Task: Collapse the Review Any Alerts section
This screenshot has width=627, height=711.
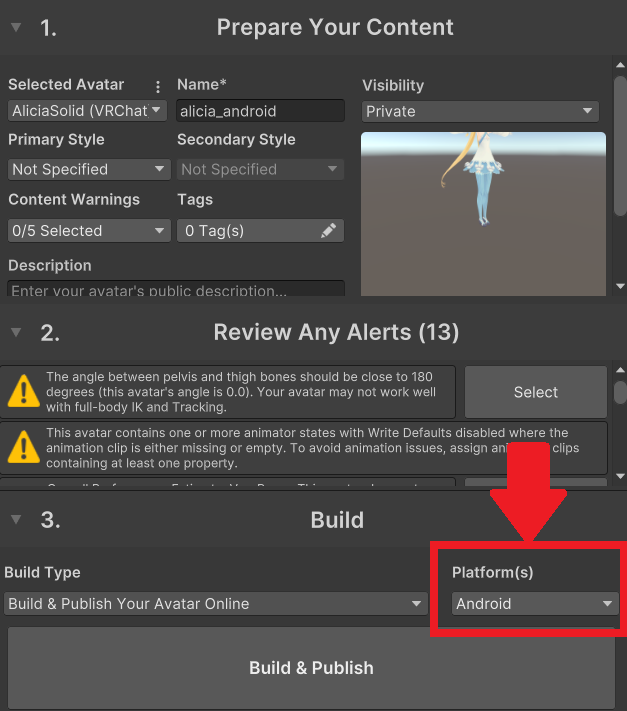Action: 16,332
